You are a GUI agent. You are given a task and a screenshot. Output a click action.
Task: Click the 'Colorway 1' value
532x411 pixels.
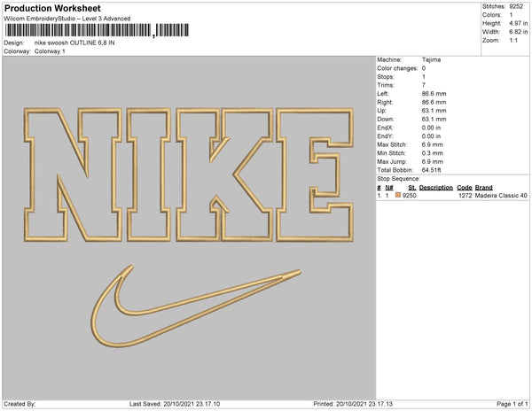point(50,51)
